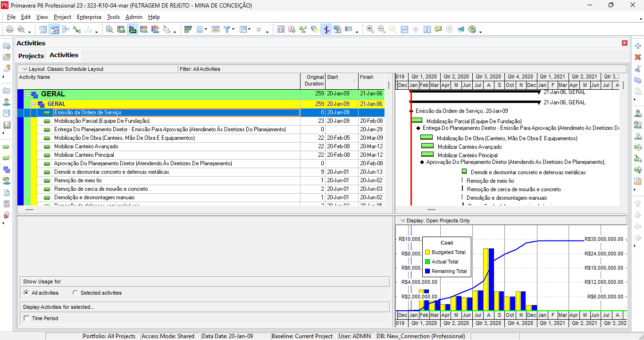644x340 pixels.
Task: Collapse the top-level GERAL group
Action: click(27, 94)
